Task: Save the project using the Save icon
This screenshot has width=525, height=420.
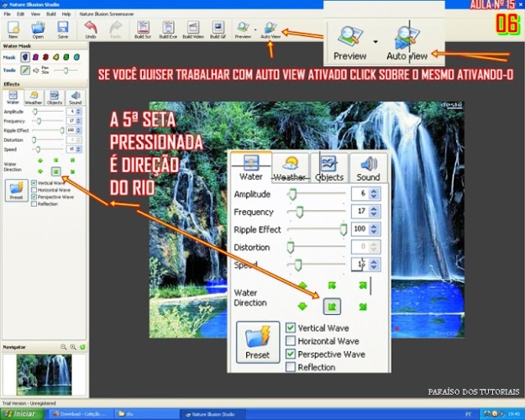Action: [x=63, y=29]
